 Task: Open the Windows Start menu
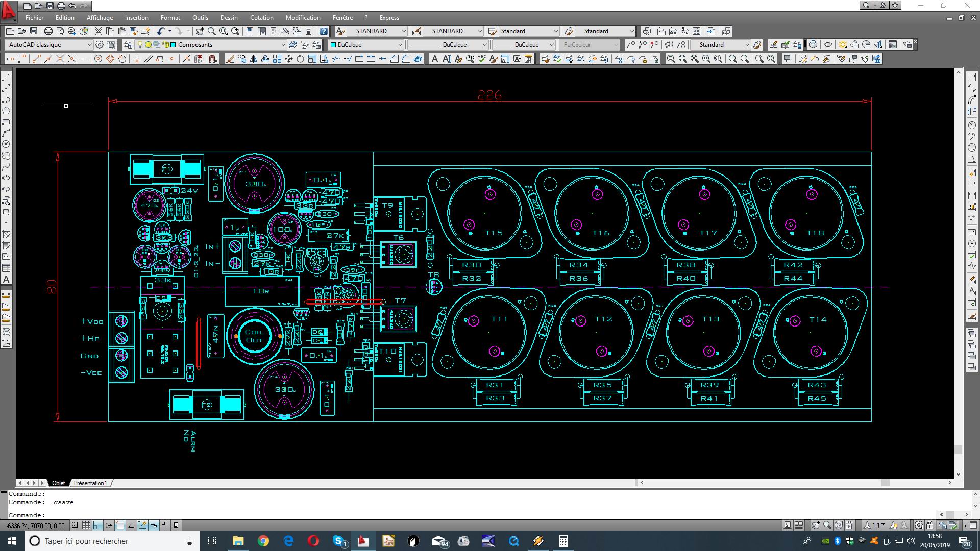(x=12, y=541)
